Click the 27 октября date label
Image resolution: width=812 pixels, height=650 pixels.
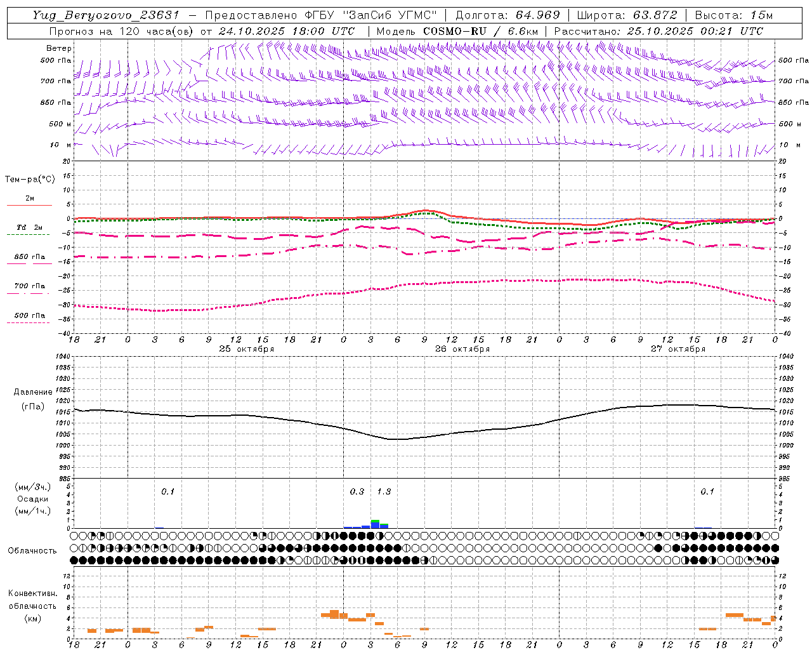point(678,349)
